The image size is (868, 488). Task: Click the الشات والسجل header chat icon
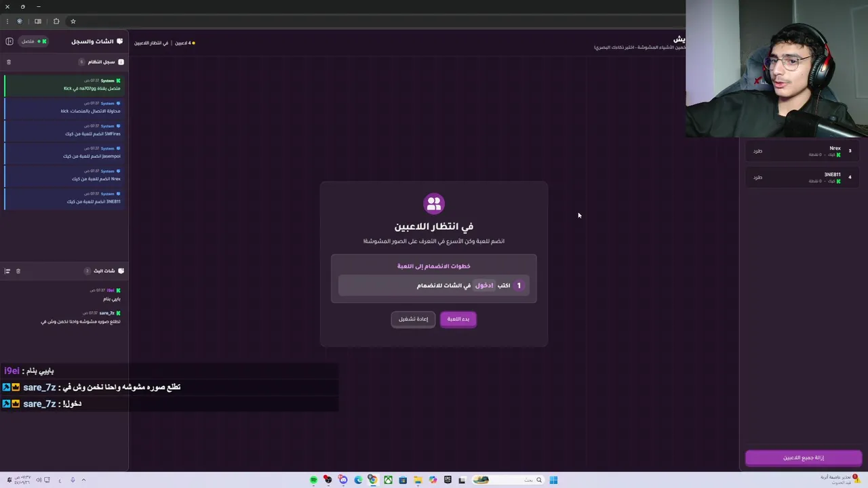(x=120, y=41)
